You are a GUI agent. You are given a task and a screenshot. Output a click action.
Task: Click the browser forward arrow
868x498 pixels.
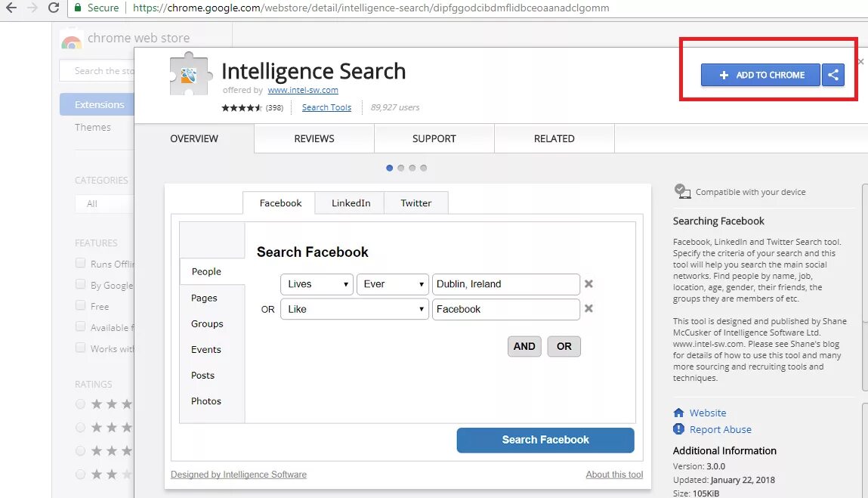(x=32, y=8)
